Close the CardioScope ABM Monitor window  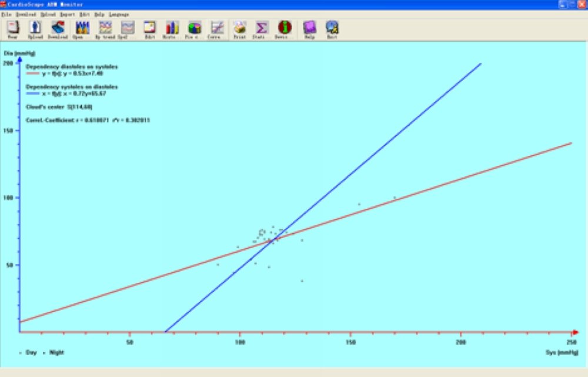tap(582, 4)
